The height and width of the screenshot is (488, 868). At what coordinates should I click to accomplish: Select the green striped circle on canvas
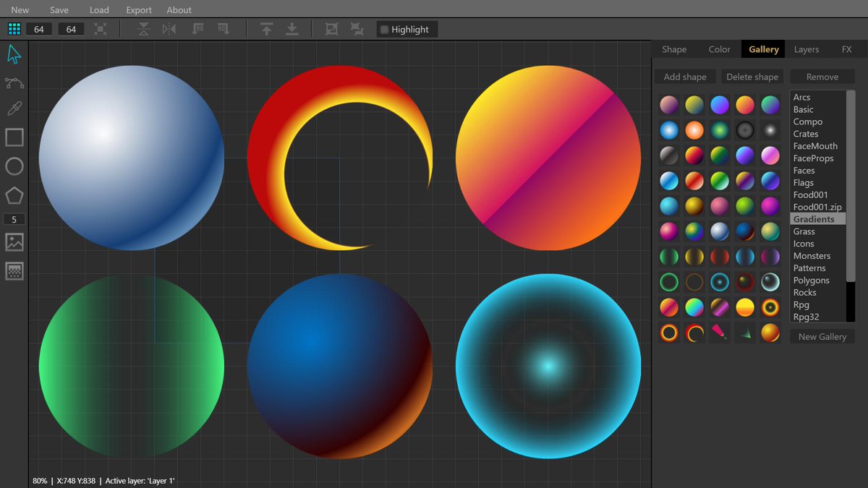click(132, 367)
